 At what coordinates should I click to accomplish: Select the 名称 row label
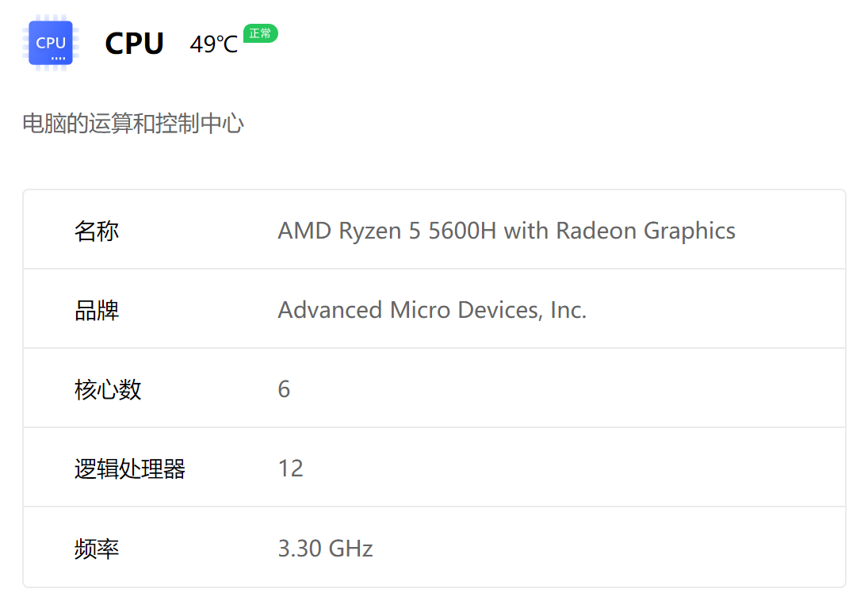pos(97,231)
